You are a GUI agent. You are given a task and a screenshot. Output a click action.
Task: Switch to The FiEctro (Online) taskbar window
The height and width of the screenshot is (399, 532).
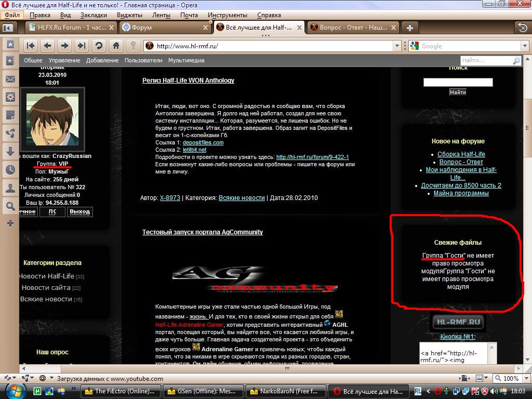[x=121, y=391]
